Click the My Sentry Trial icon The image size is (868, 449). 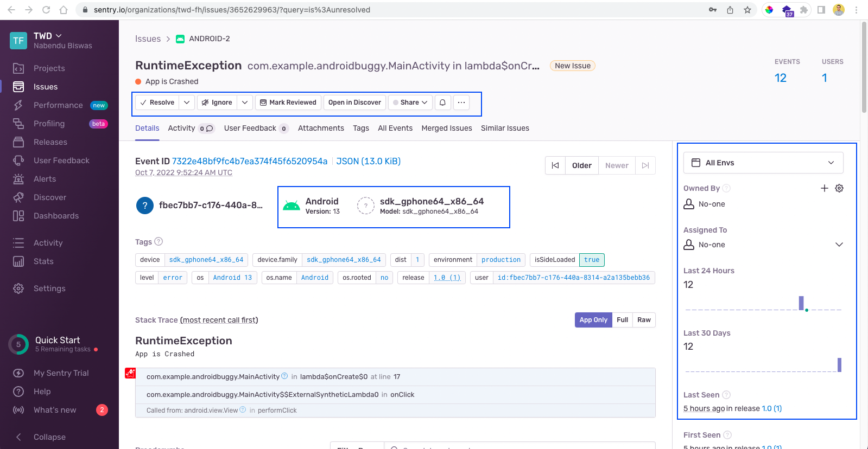click(18, 373)
